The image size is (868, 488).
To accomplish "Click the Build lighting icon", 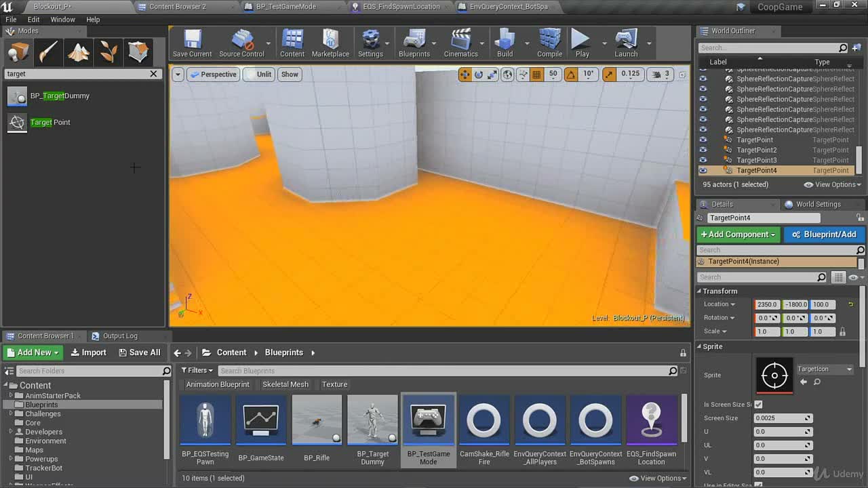I will 505,43.
